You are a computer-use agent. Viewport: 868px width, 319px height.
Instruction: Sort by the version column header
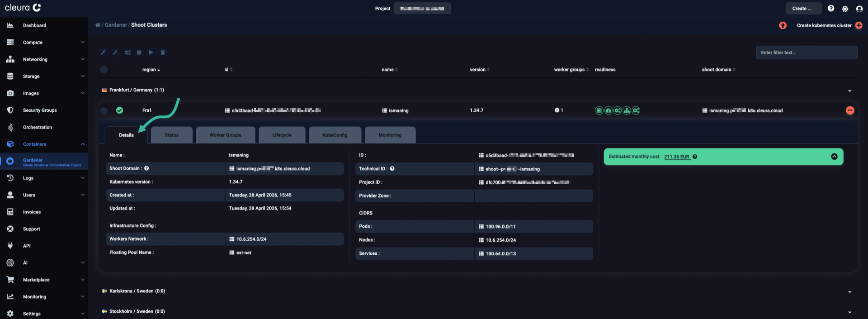tap(480, 70)
